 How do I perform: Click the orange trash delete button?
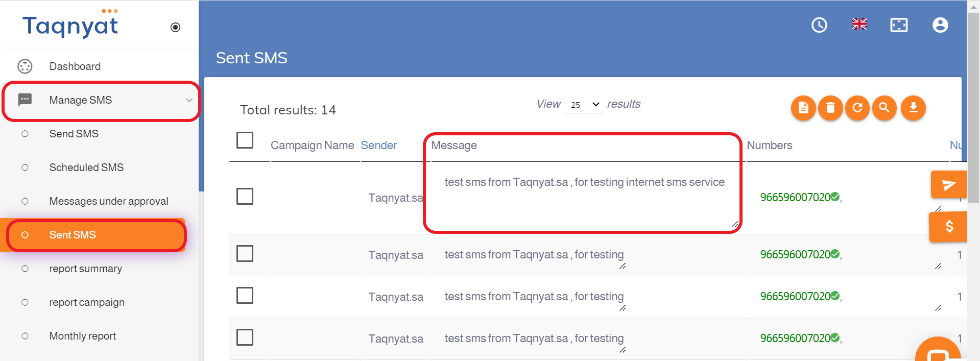[x=830, y=108]
